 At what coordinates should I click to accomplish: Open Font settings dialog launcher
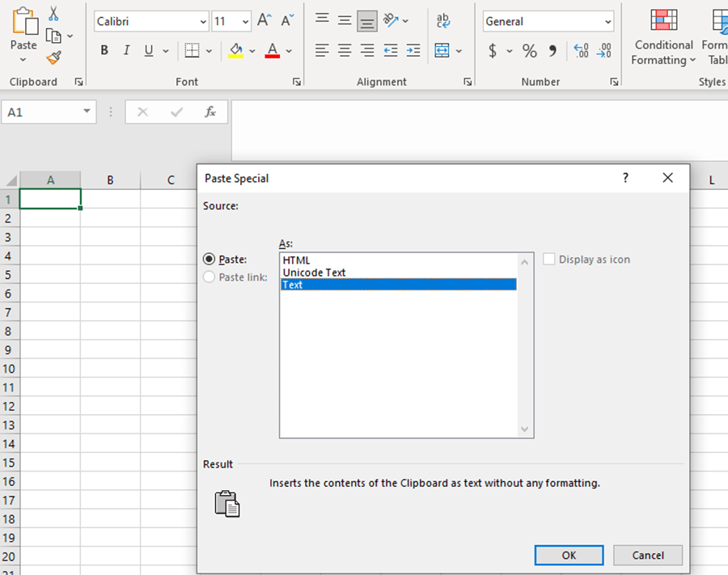[x=297, y=82]
